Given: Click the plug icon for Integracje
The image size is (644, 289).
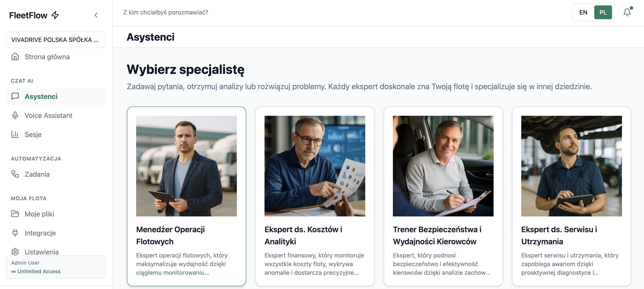Looking at the screenshot, I should click(15, 233).
